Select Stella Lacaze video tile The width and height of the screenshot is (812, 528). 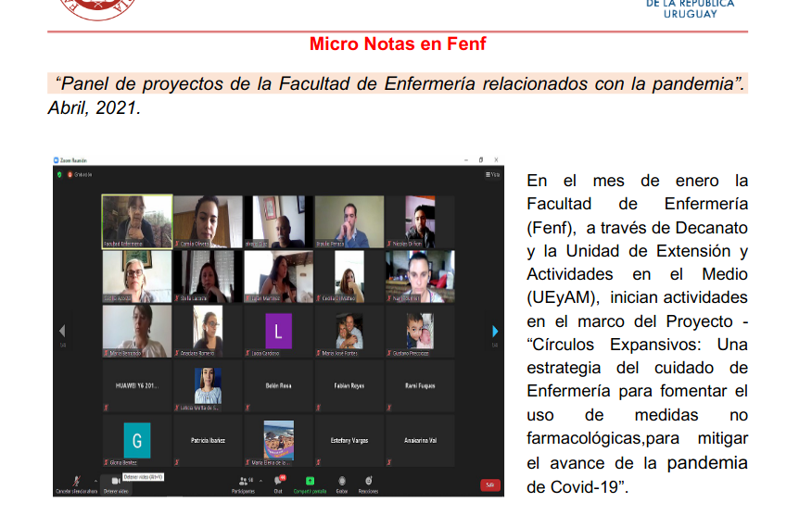(x=208, y=276)
